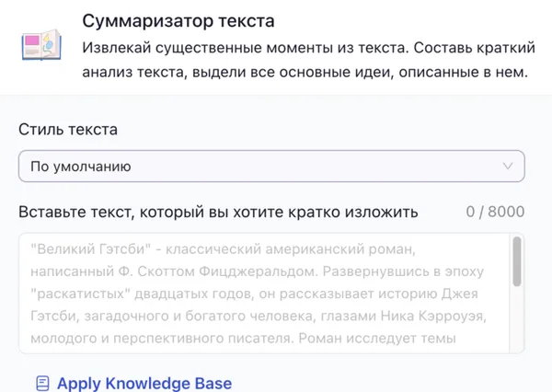Open the 'По умолчанию' text style dropdown
This screenshot has width=552, height=392.
coord(271,167)
